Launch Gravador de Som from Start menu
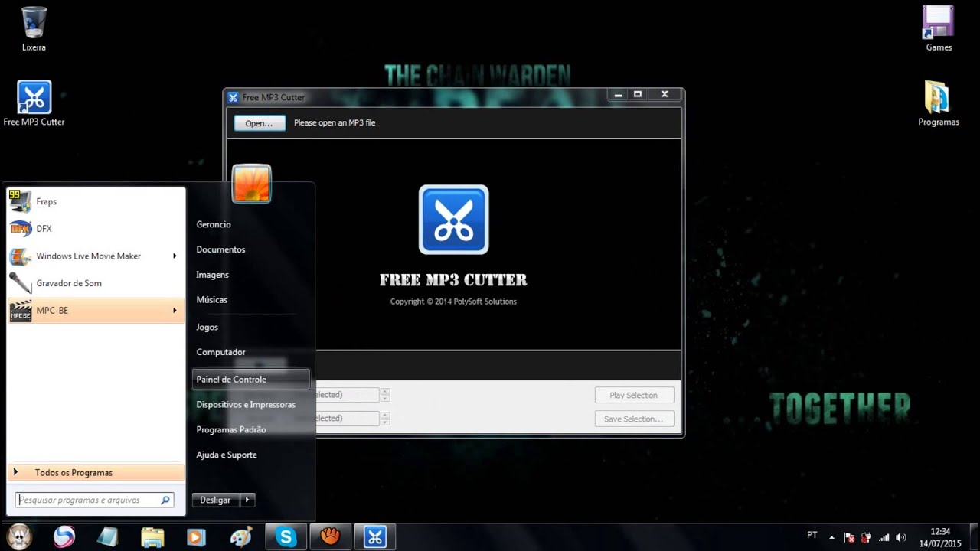The height and width of the screenshot is (551, 980). [x=96, y=283]
